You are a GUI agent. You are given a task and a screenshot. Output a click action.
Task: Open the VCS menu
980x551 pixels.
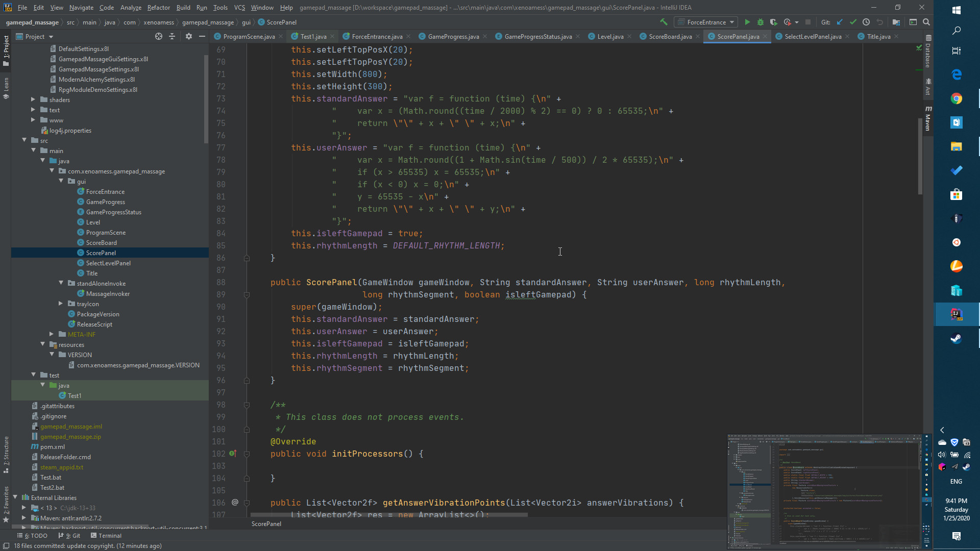pos(239,7)
